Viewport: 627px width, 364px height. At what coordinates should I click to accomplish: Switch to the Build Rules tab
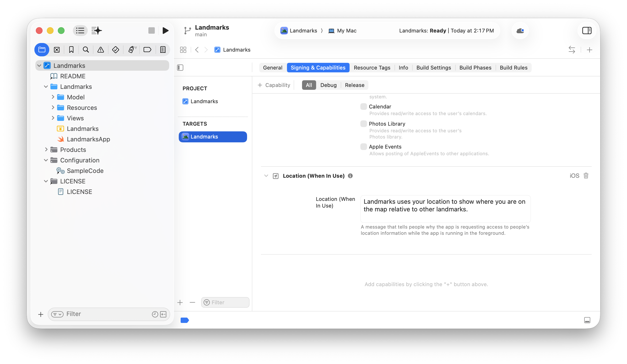click(x=513, y=68)
